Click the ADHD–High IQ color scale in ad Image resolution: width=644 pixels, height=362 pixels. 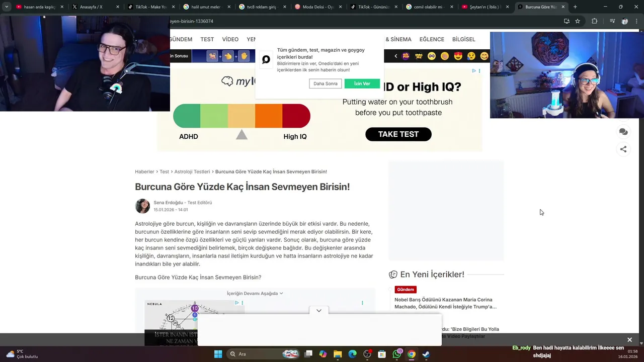click(242, 116)
